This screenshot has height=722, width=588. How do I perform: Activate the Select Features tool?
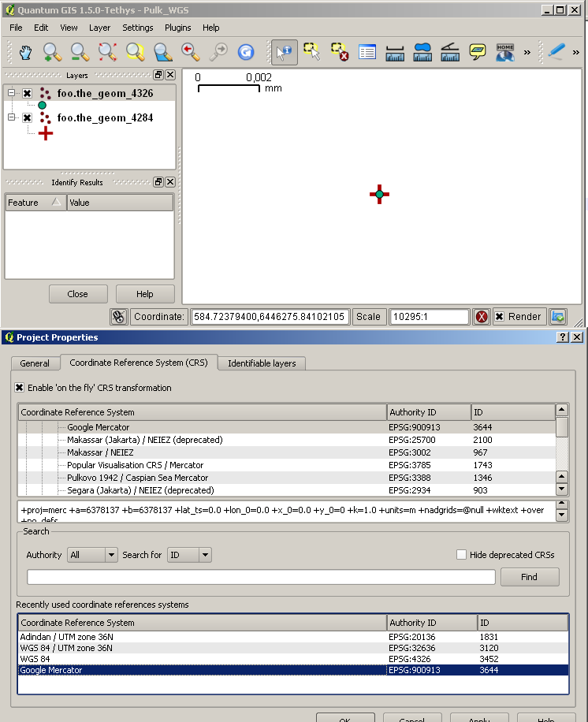[x=311, y=52]
